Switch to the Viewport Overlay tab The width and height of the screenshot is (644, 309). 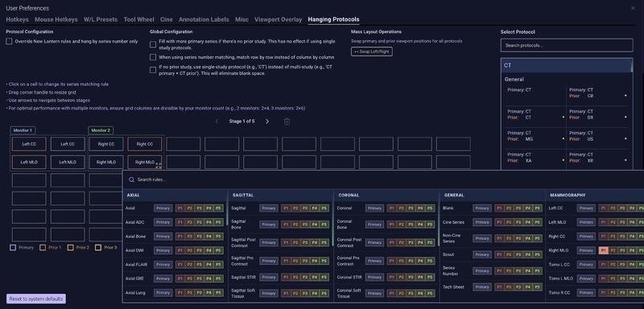pyautogui.click(x=278, y=19)
